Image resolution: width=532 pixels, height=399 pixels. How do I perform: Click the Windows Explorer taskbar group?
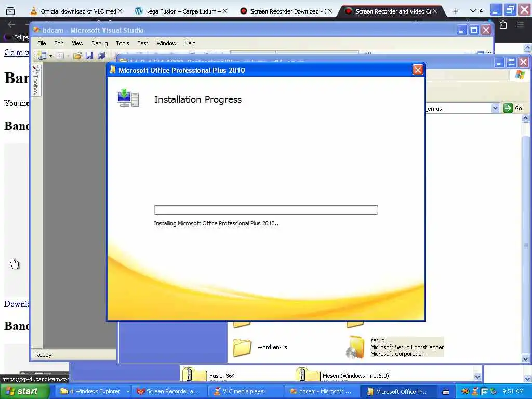[90, 391]
